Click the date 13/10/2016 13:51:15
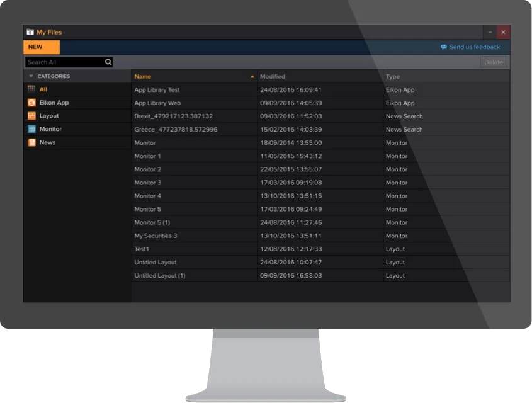Screen dimensions: 532x403 pyautogui.click(x=291, y=196)
